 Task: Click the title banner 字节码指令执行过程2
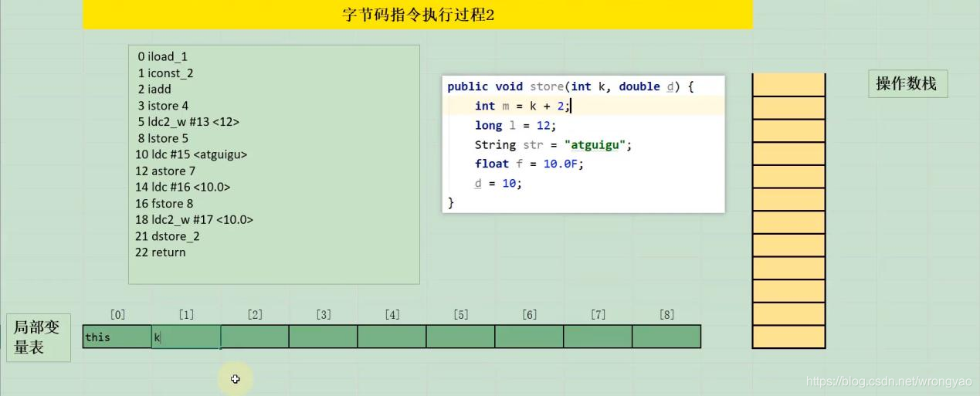tap(418, 15)
